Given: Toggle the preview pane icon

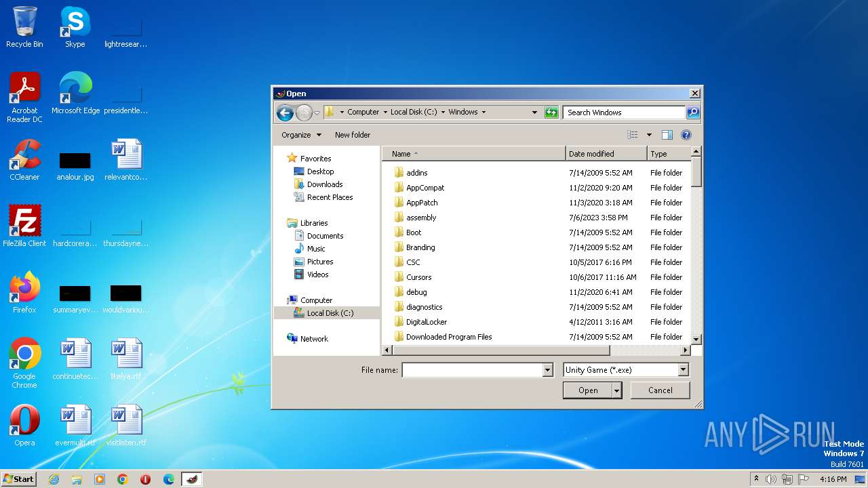Looking at the screenshot, I should 667,135.
